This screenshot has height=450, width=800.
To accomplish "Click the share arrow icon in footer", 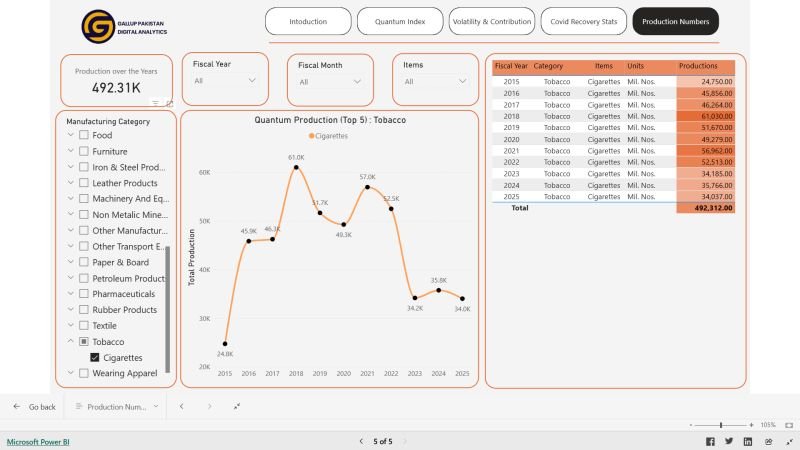I will point(769,441).
